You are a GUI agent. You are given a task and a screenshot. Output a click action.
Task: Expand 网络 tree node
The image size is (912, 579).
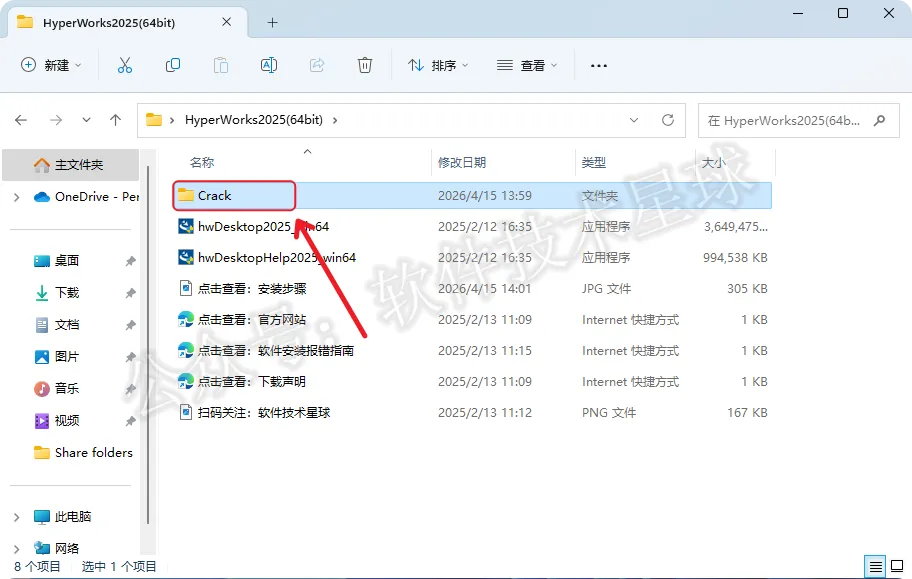point(16,548)
